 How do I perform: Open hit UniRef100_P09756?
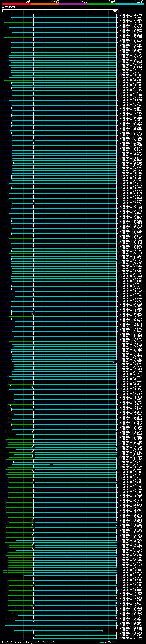131,25
